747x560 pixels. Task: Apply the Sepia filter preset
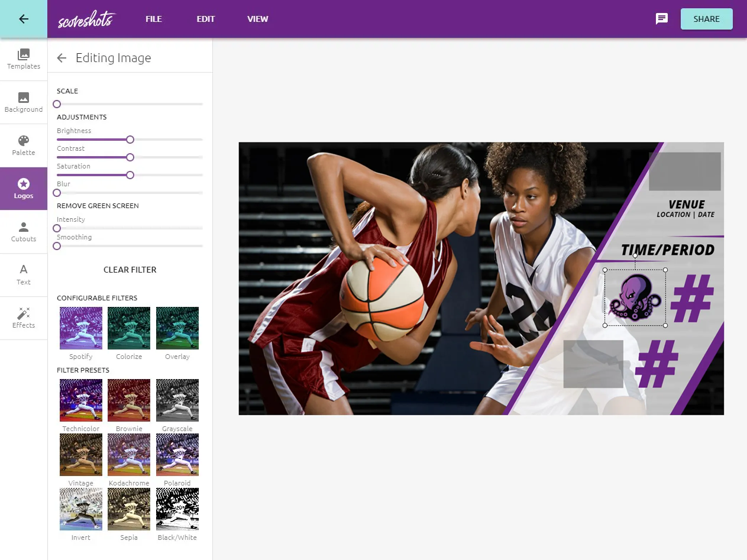point(129,509)
